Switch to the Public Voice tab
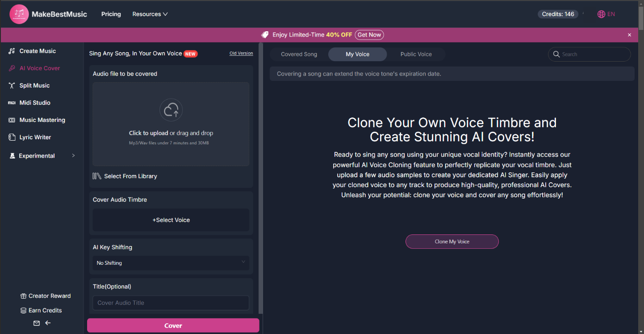Screen dimensions: 644x334 416,54
